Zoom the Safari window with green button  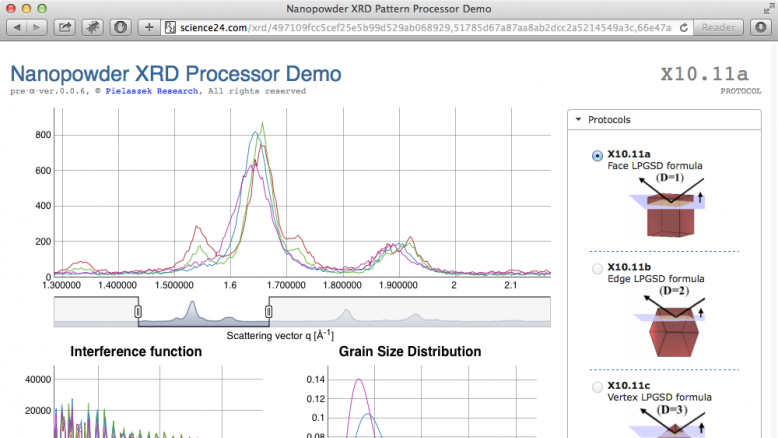point(42,8)
